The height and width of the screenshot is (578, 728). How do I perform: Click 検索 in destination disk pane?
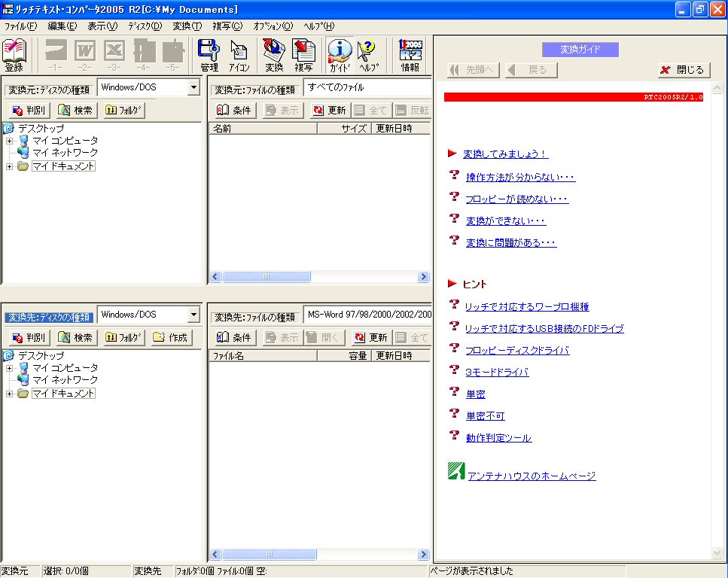76,337
